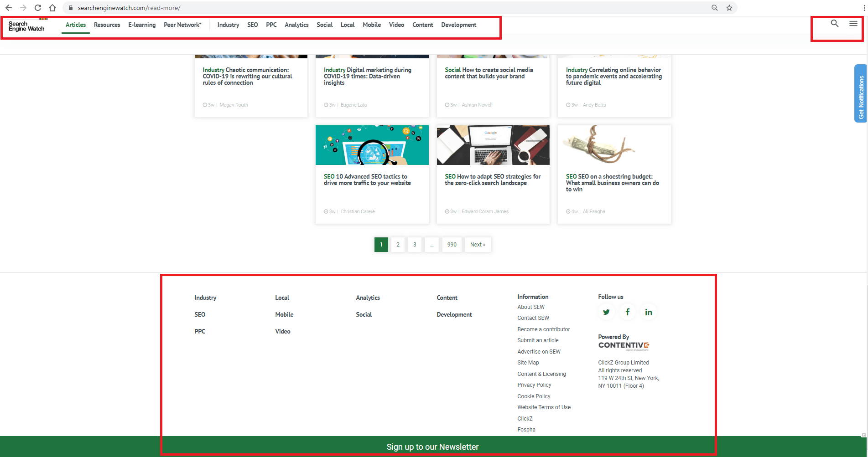Open the Get Notifications side tab
Viewport: 868px width, 457px height.
(860, 94)
